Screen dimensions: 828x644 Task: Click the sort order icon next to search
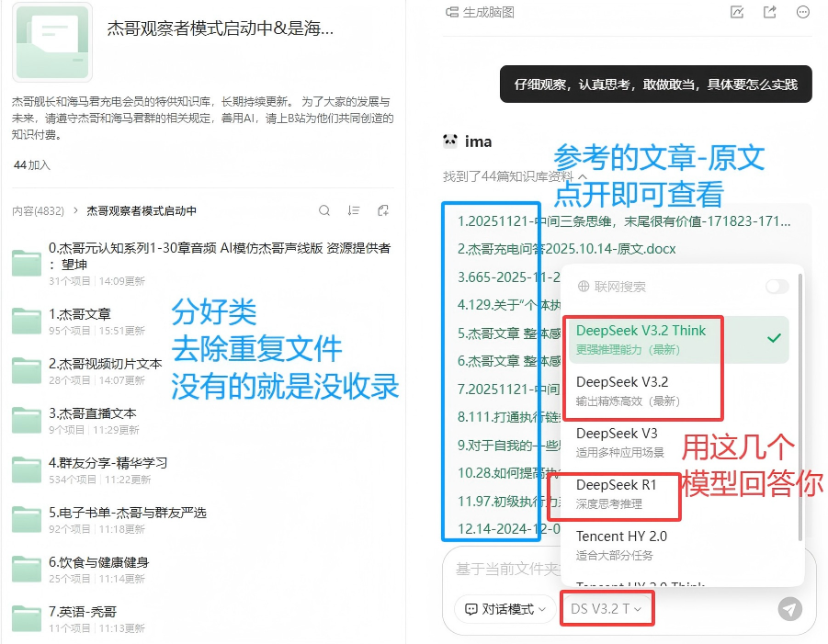point(354,210)
